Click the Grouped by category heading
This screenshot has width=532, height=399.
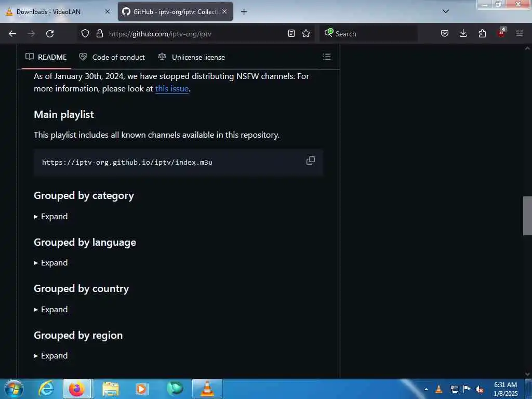84,196
